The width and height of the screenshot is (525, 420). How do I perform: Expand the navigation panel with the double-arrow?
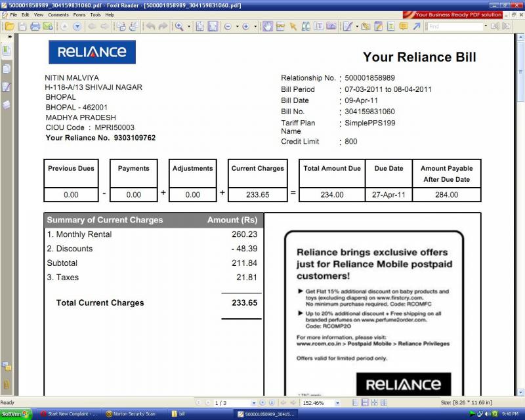coord(10,37)
